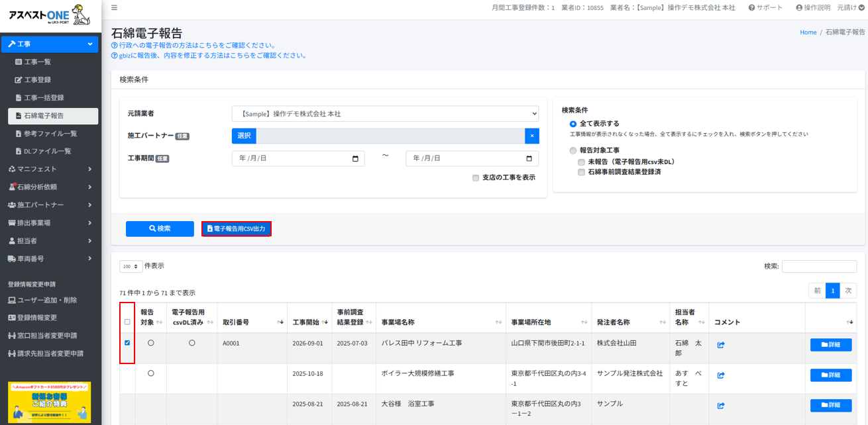Toggle the select-all header checkbox
868x425 pixels.
(127, 322)
